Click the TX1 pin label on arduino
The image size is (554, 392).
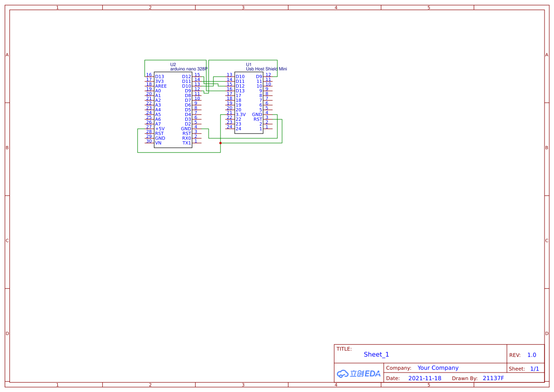pyautogui.click(x=187, y=143)
